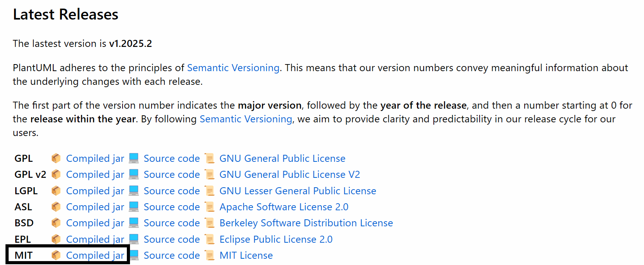The image size is (644, 265).
Task: Download the GPL Compiled jar
Action: (x=95, y=158)
